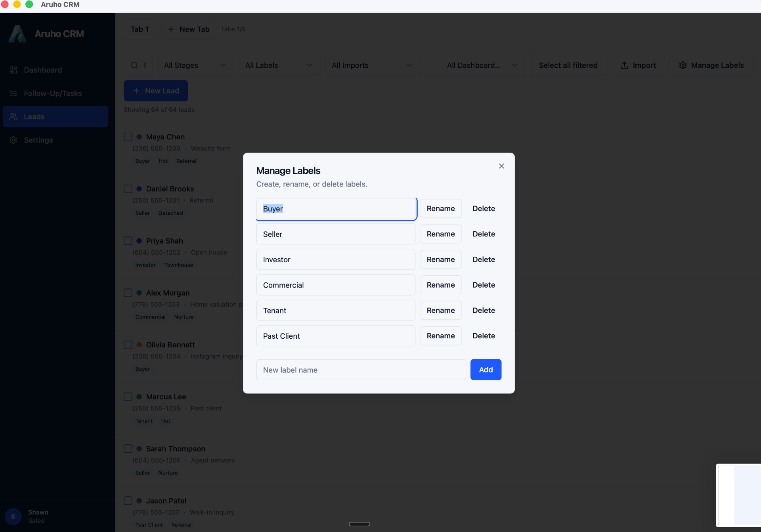Click Daniel Brooks' blue status dot
Screen dimensions: 761x532
click(139, 189)
